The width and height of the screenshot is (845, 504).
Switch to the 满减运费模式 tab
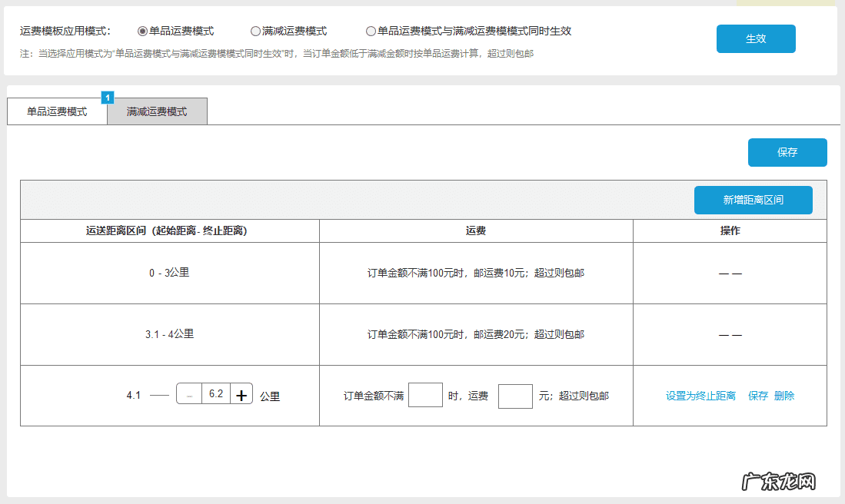(x=157, y=111)
